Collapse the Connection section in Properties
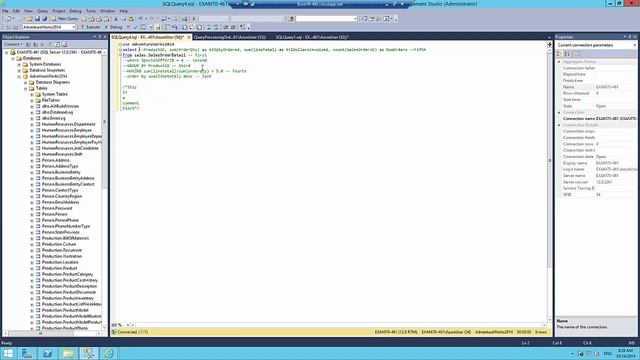 (x=559, y=112)
